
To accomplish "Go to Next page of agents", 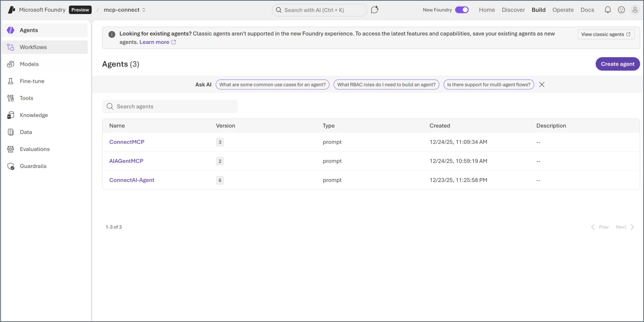I will click(x=625, y=227).
